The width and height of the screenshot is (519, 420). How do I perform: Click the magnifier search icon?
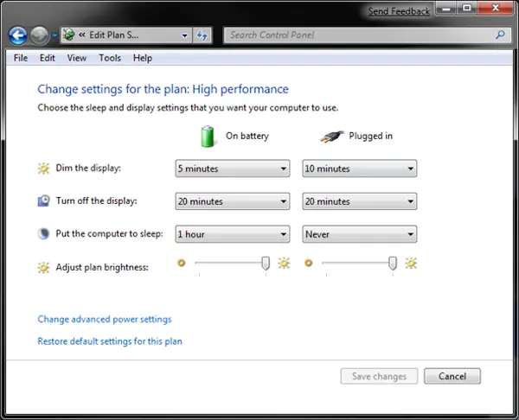501,35
